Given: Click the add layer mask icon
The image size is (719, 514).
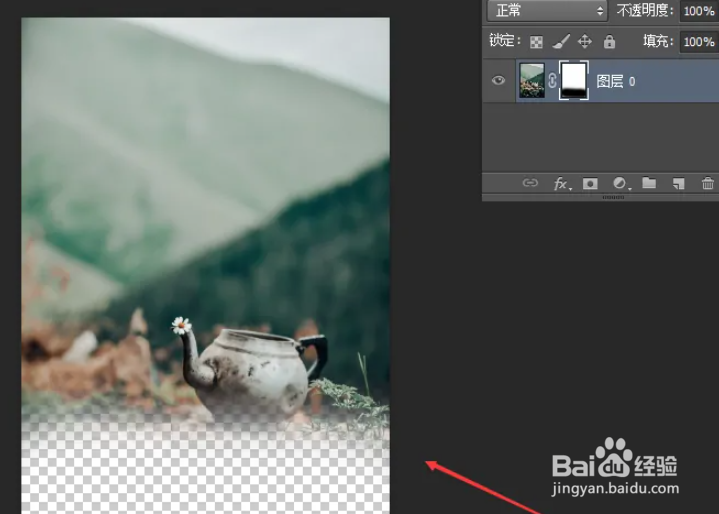Looking at the screenshot, I should 590,184.
